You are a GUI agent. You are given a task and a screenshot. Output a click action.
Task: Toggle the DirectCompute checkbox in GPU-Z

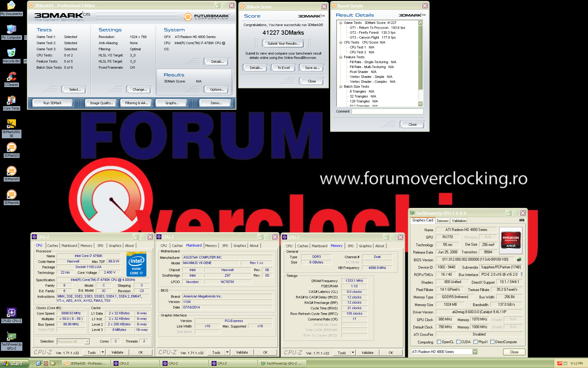pos(492,342)
